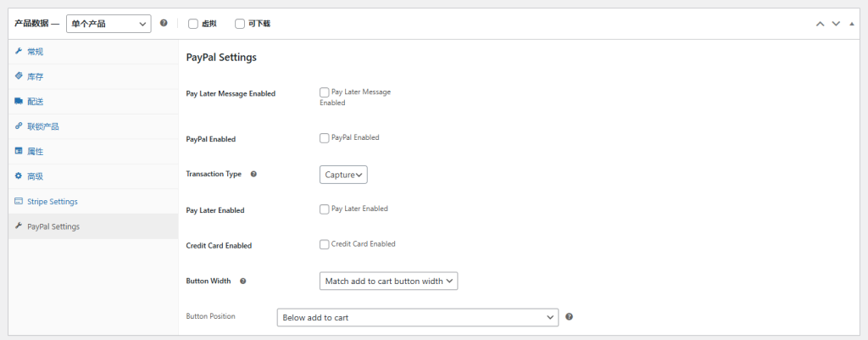Click the help icon beside Button Position dropdown
This screenshot has width=868, height=340.
569,317
